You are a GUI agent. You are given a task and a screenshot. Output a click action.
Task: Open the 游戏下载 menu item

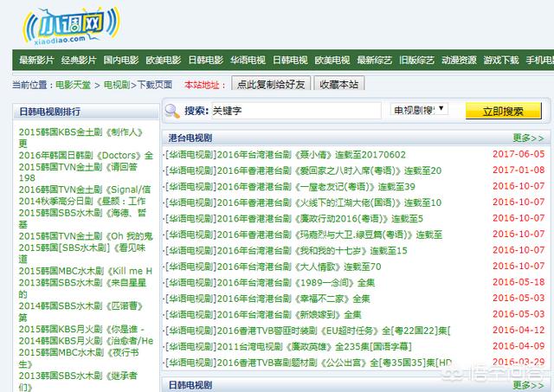pos(501,60)
